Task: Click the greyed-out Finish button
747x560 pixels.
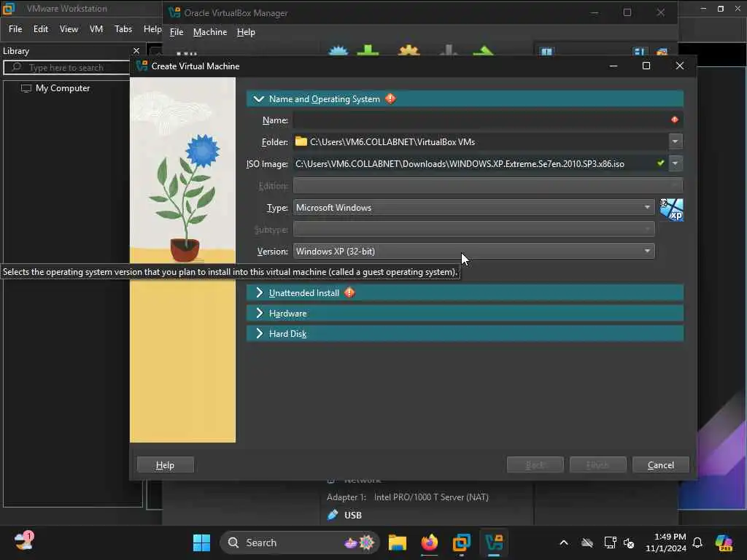Action: click(598, 464)
